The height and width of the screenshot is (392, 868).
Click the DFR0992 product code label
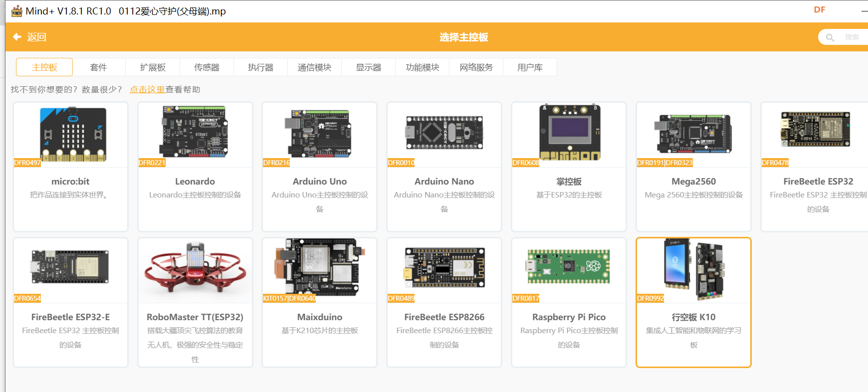[x=651, y=298]
